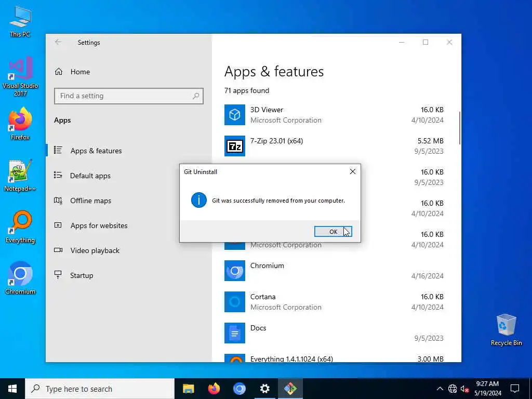Click the '7-Zip 23.01 (x64)' entry

coord(276,141)
